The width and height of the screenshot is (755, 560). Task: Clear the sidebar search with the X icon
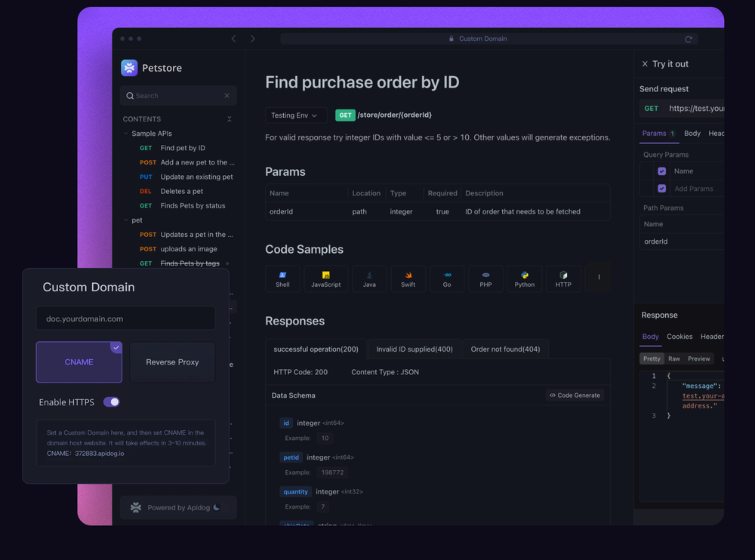(226, 96)
